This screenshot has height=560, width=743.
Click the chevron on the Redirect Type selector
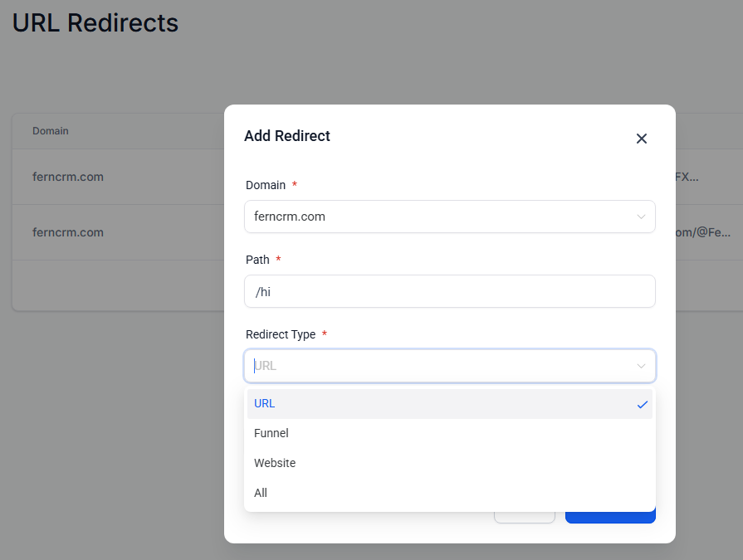640,366
